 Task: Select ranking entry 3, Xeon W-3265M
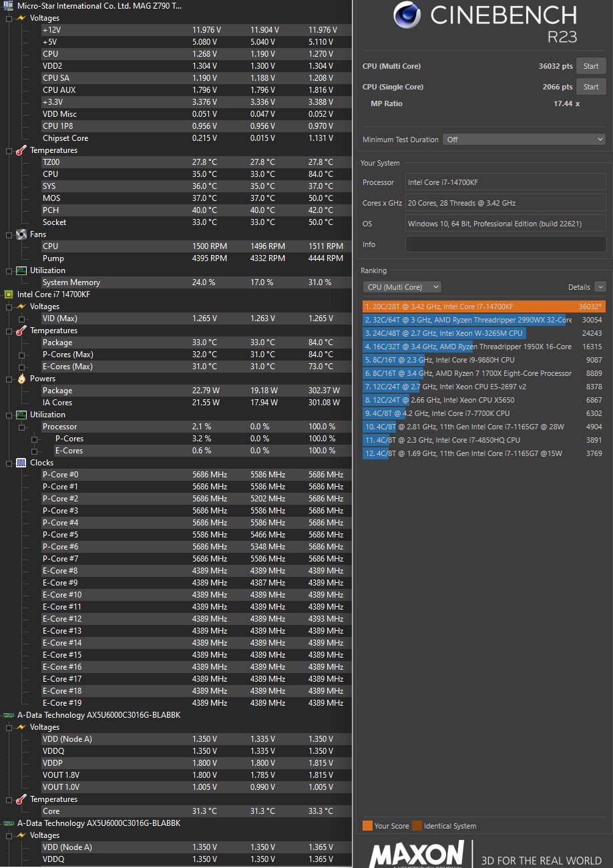pos(483,333)
